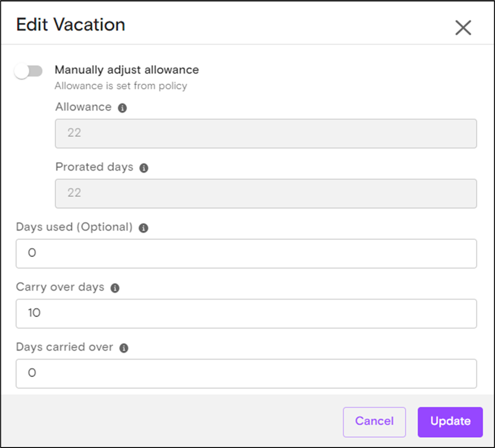This screenshot has height=448, width=495.
Task: Focus the Days used (Optional) input
Action: [246, 253]
